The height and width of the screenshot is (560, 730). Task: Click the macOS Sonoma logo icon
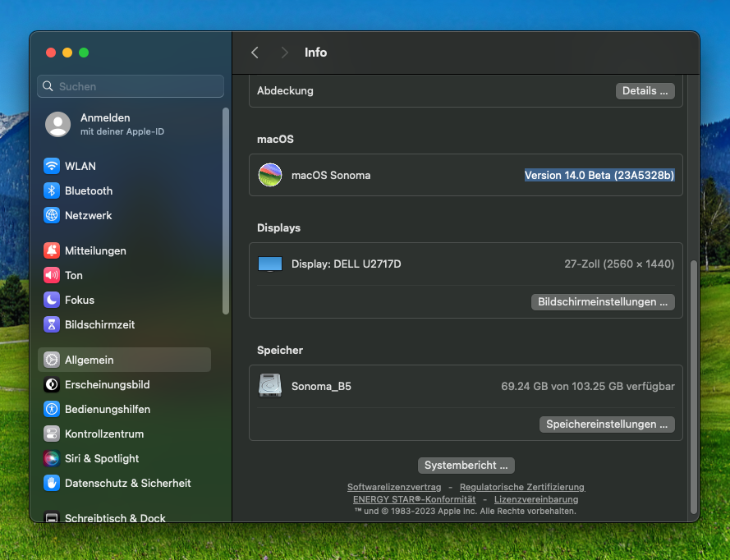click(270, 175)
